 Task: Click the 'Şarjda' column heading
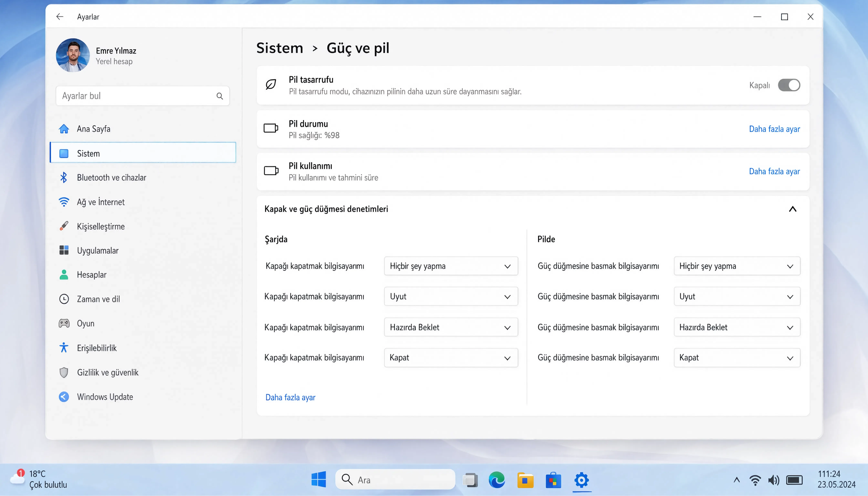276,239
